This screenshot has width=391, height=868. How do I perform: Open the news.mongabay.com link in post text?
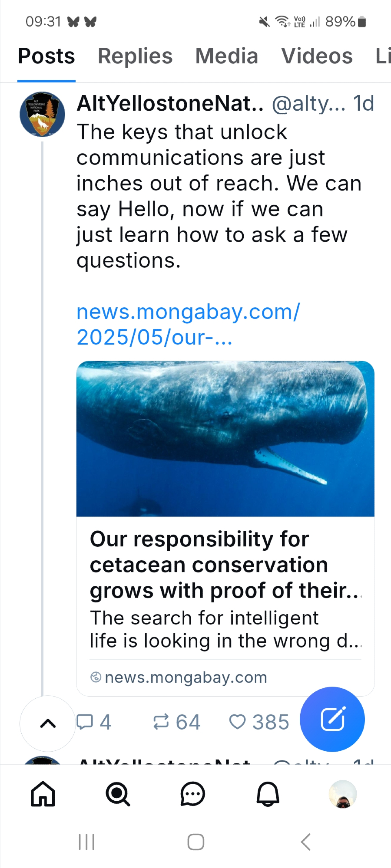coord(188,324)
